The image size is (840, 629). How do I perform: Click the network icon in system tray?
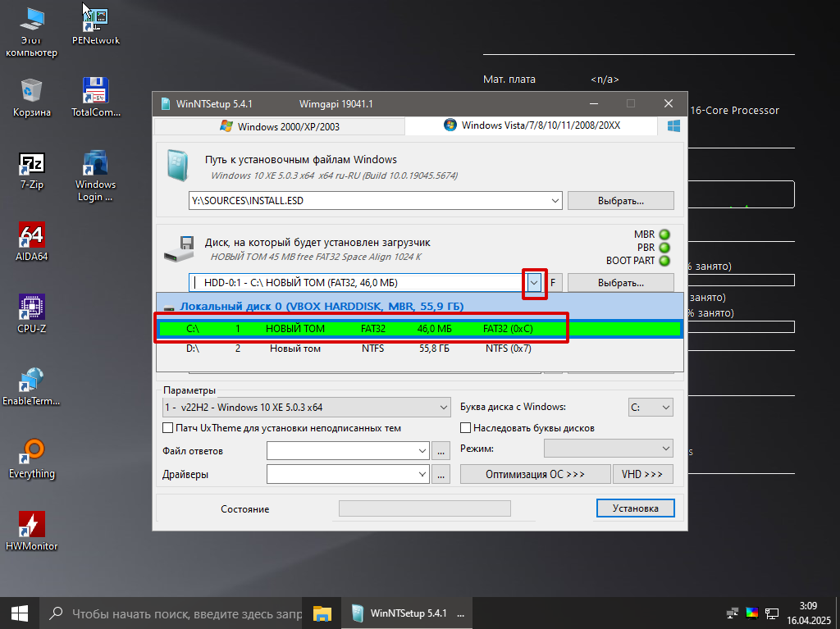click(x=732, y=613)
